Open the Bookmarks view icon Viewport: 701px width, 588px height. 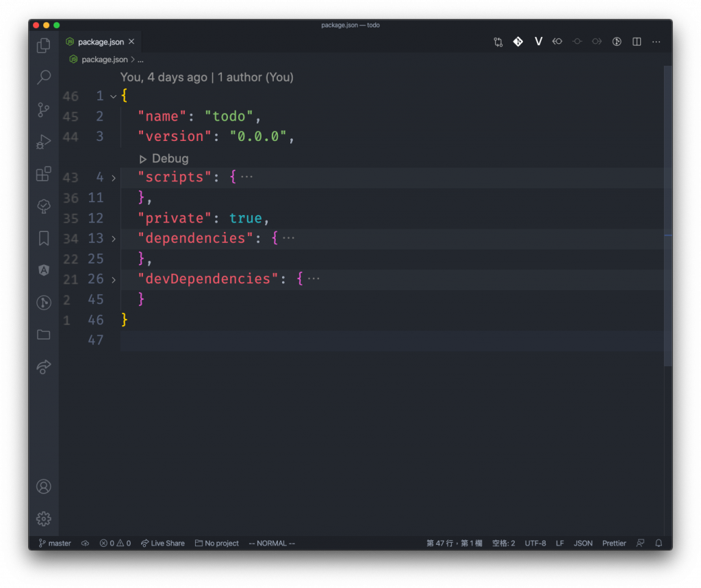coord(43,238)
